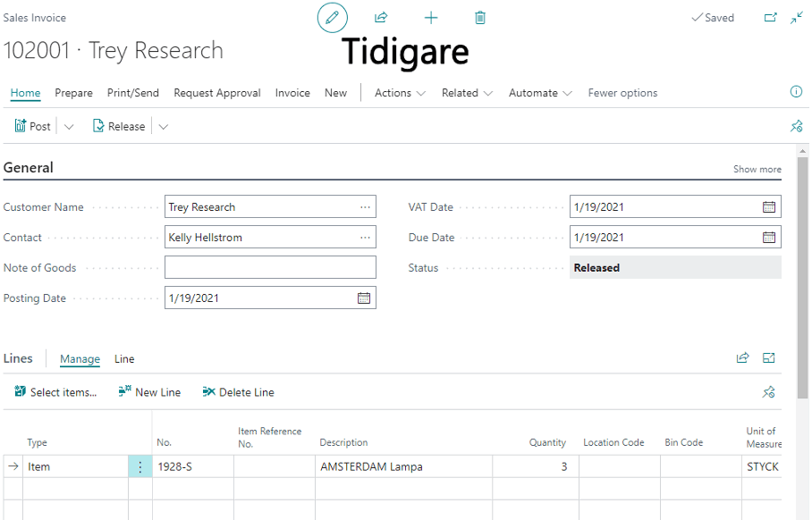Expand the Release dropdown arrow
The width and height of the screenshot is (812, 520).
click(x=163, y=127)
